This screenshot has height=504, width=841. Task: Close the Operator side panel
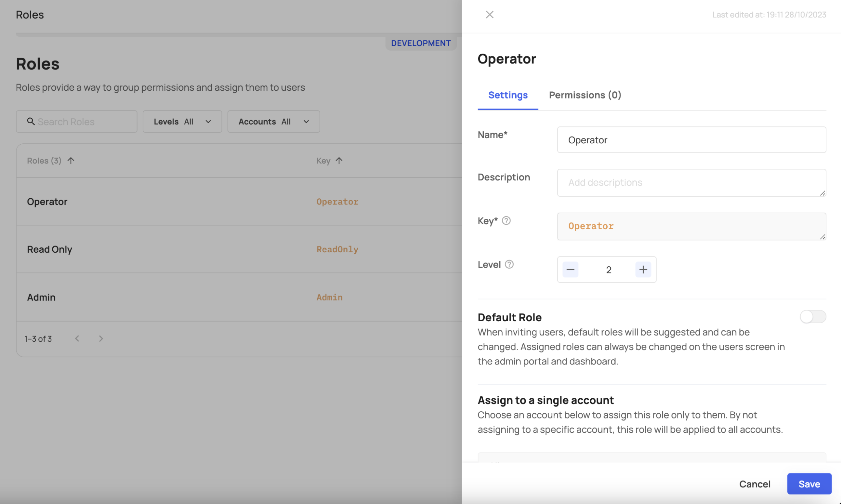[x=489, y=15]
